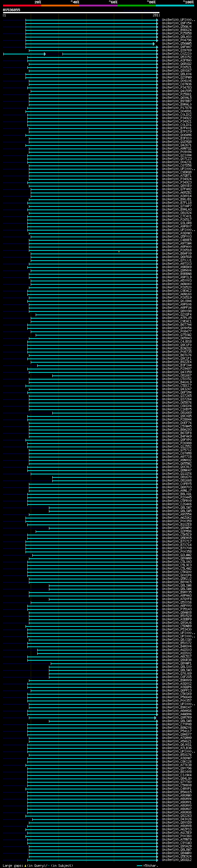
Task: Select the UniRef100_Q2XQF4 label
Action: (x=177, y=315)
